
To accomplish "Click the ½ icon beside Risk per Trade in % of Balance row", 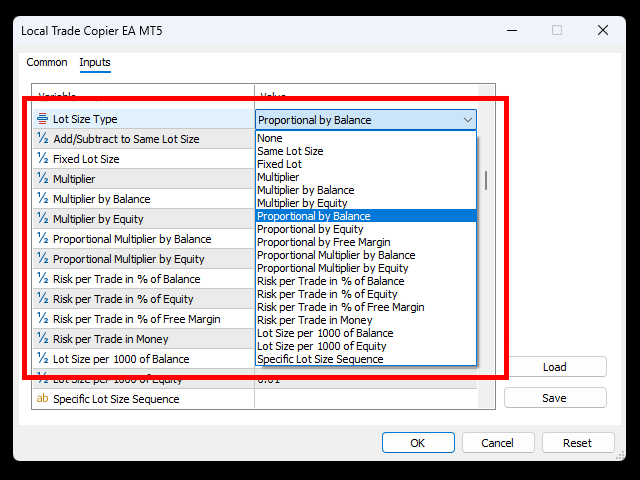I will (x=42, y=278).
